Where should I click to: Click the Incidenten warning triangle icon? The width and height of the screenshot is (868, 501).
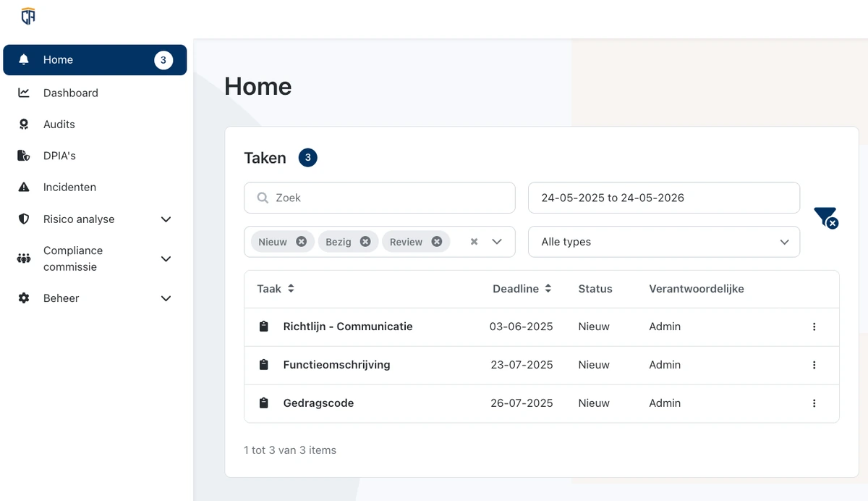click(x=24, y=187)
